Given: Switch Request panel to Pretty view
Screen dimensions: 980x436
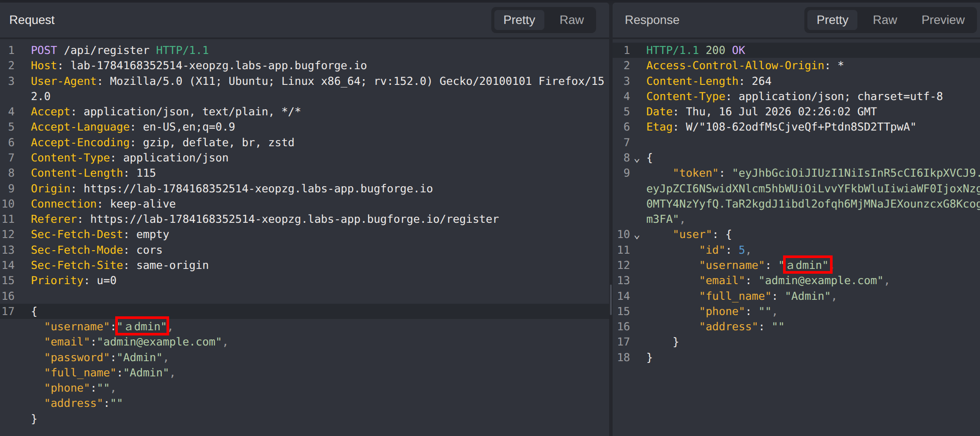Looking at the screenshot, I should coord(519,20).
